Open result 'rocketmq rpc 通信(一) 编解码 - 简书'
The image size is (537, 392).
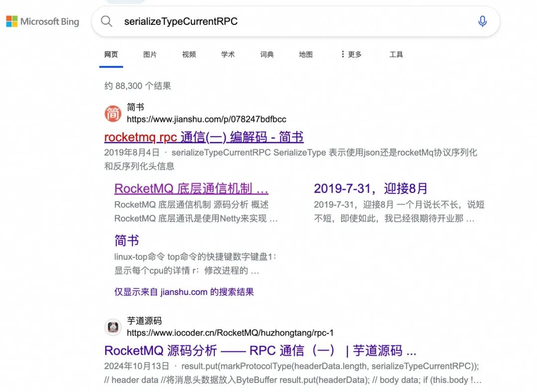click(x=204, y=137)
